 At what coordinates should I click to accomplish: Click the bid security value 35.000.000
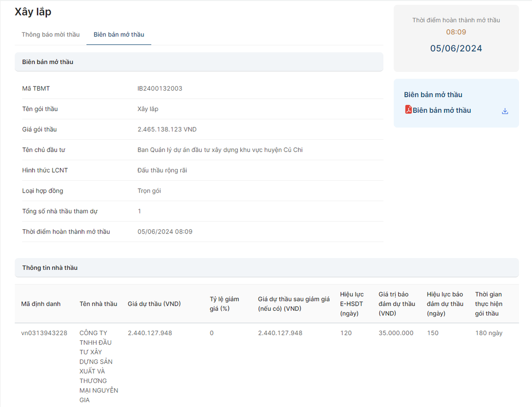[x=396, y=333]
